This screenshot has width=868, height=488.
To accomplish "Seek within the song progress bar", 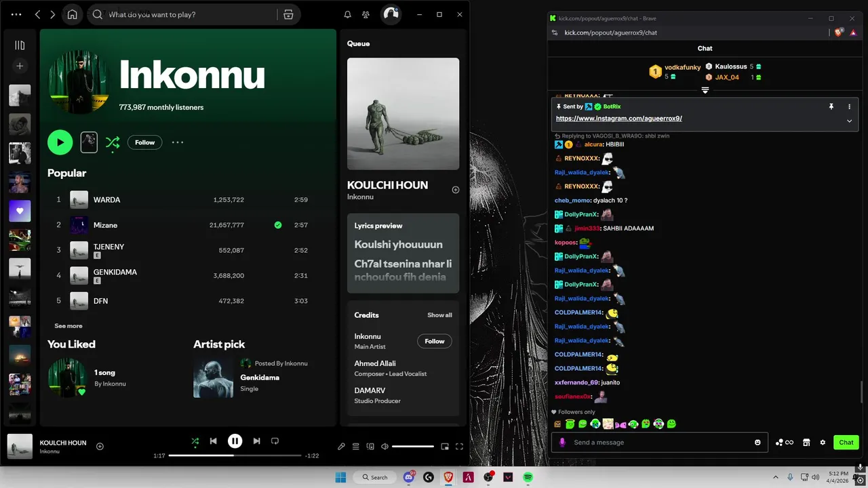I will tap(235, 455).
